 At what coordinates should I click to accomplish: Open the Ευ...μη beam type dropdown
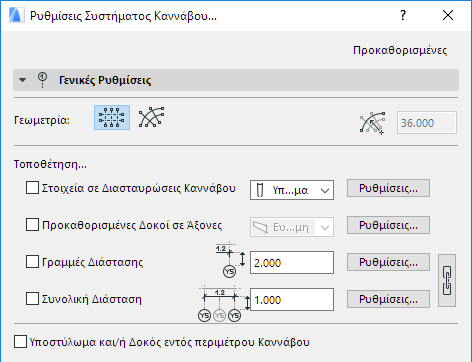[292, 227]
